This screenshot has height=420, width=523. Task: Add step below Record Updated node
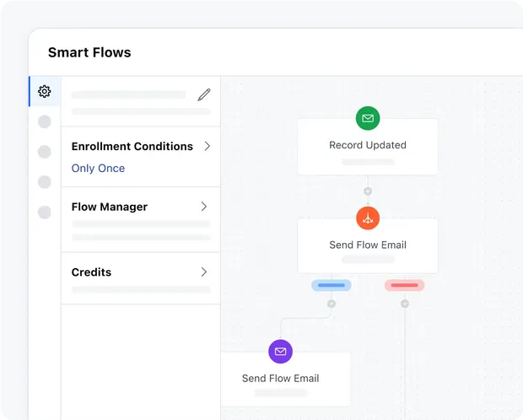(x=368, y=191)
